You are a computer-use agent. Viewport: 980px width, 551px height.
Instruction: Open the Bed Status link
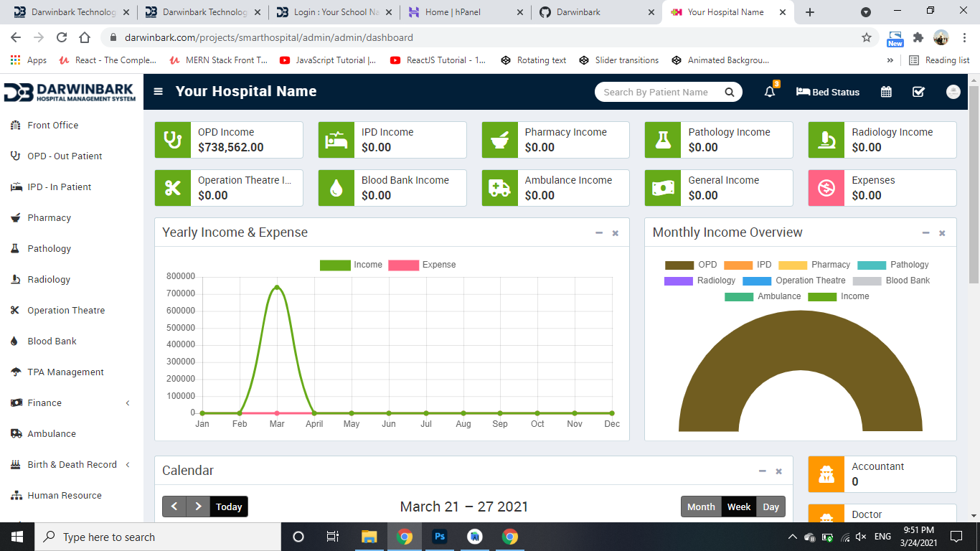pyautogui.click(x=828, y=92)
